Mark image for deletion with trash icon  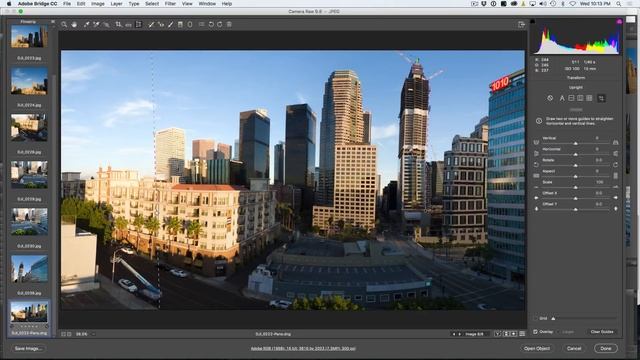point(229,24)
